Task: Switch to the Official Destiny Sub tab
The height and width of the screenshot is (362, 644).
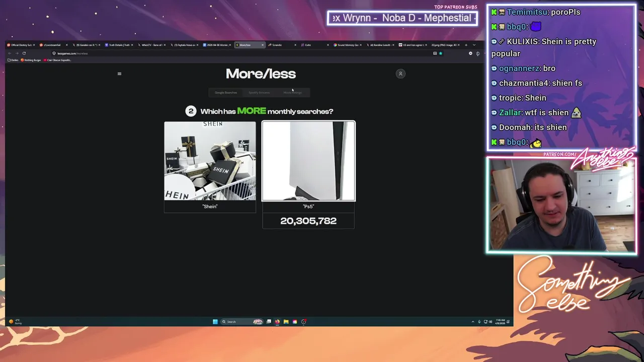Action: tap(20, 45)
